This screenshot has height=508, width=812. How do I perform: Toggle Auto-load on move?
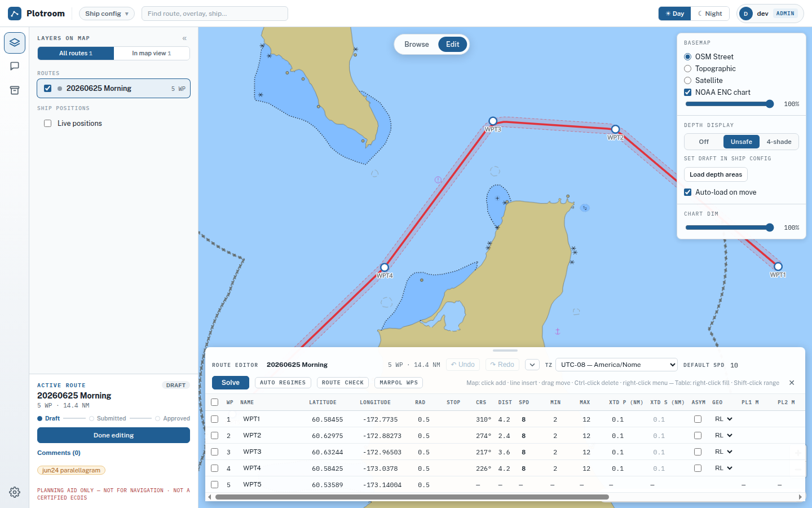click(x=688, y=192)
